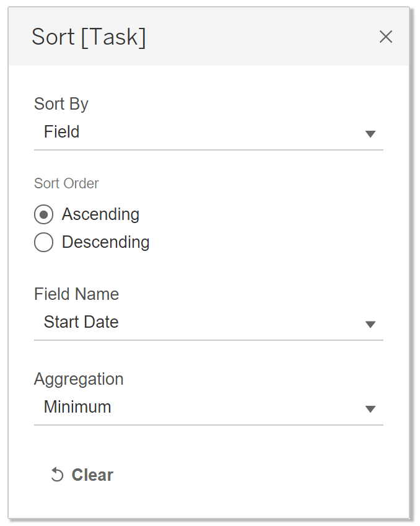Open the Sort By dropdown arrow

(x=370, y=134)
